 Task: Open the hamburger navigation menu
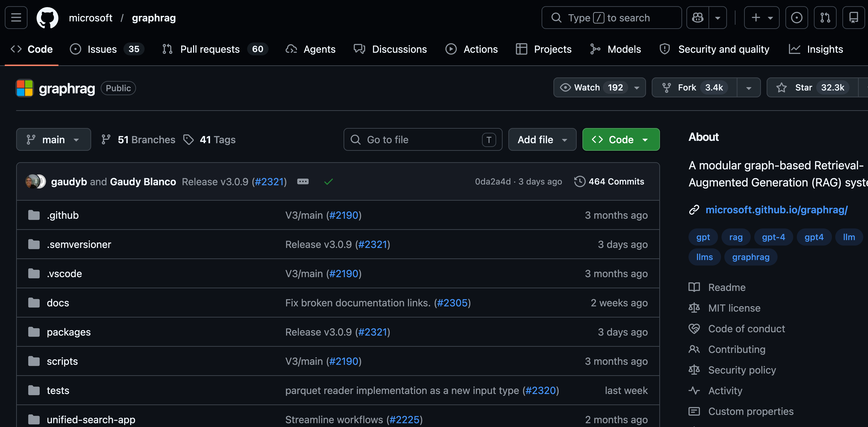coord(16,18)
